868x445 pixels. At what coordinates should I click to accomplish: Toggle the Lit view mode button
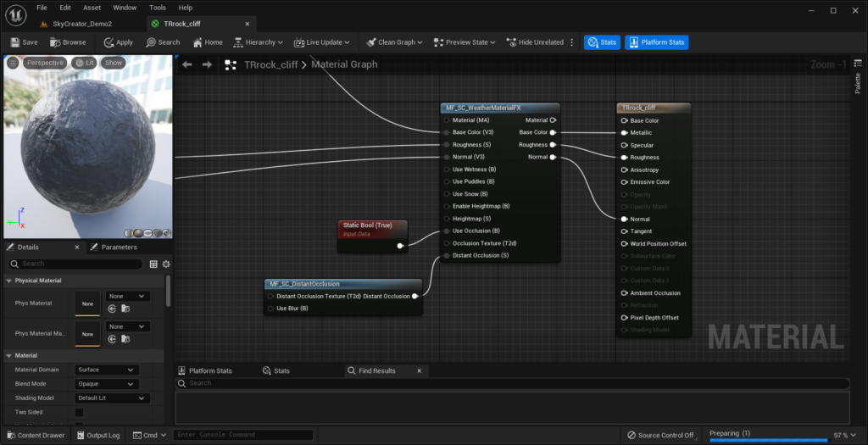[x=84, y=63]
